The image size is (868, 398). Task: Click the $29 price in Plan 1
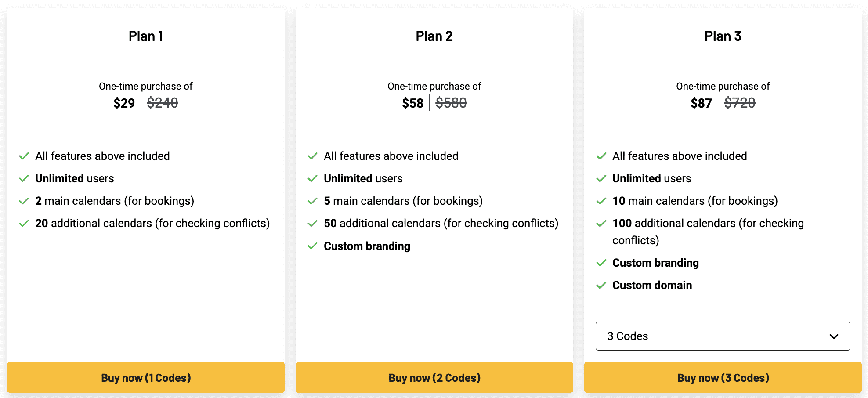coord(124,103)
